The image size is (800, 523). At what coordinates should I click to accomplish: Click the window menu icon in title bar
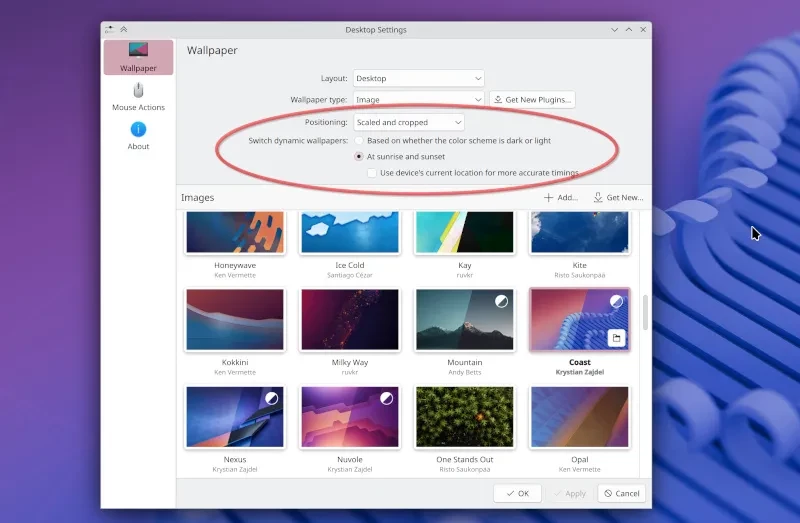tap(108, 30)
